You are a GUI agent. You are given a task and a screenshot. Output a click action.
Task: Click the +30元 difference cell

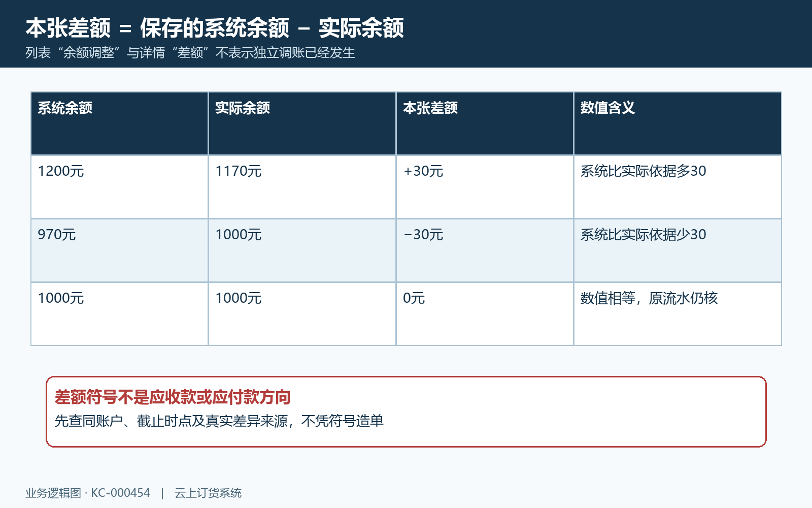[485, 187]
